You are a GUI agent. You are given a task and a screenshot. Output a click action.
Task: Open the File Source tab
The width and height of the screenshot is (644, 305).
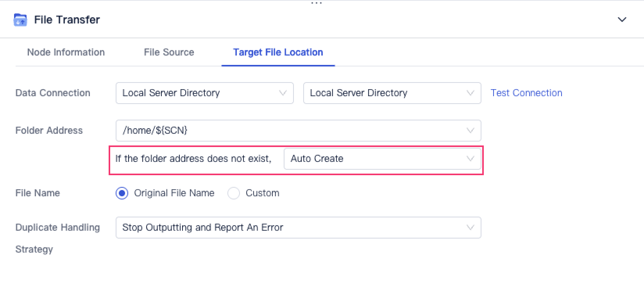[x=169, y=52]
